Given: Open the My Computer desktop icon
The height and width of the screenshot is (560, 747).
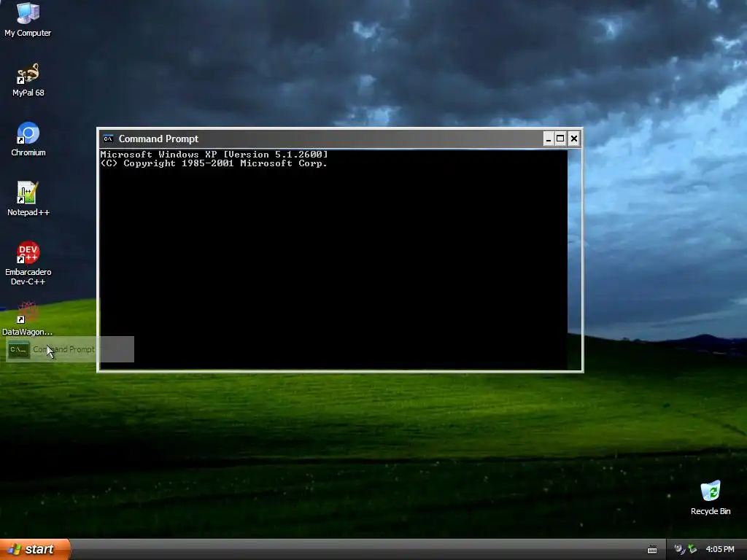Looking at the screenshot, I should 28,19.
